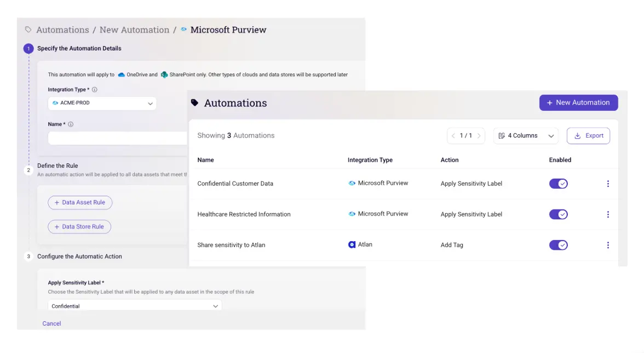Click the Purview icon in the breadcrumb
The width and height of the screenshot is (644, 353).
(x=183, y=29)
